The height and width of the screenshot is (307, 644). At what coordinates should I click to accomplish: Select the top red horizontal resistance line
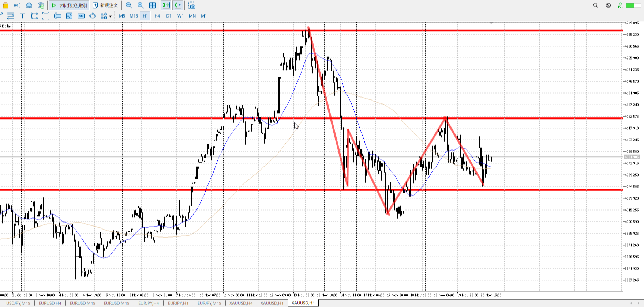pos(146,30)
